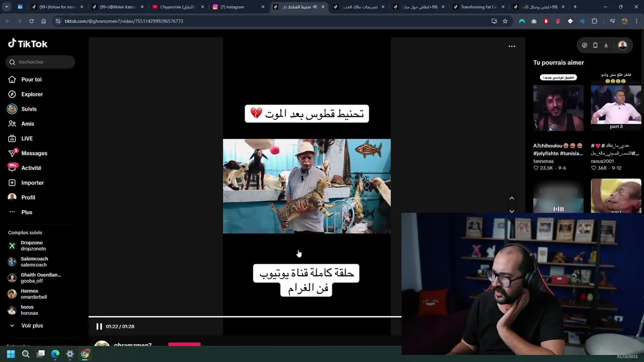This screenshot has height=362, width=644.
Task: Open Chrome tab search dropdown
Action: point(7,7)
